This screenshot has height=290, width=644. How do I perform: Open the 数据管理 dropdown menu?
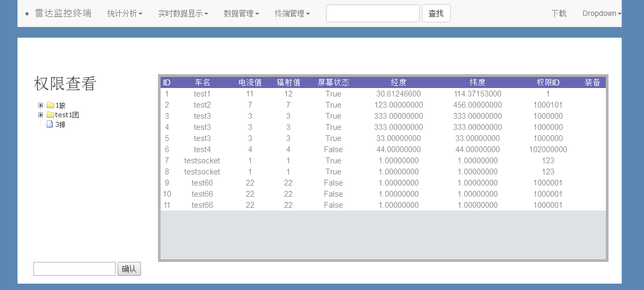pos(241,13)
